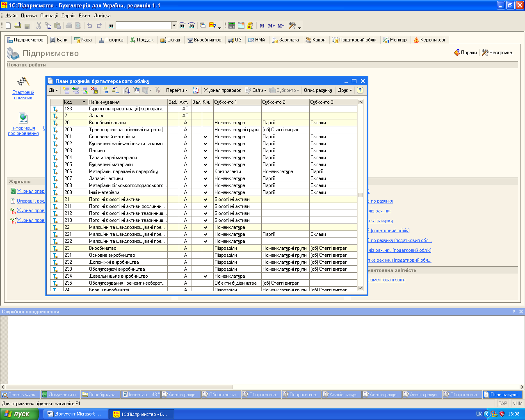525x420 pixels.
Task: Toggle Кіл. checkmark for account 213
Action: 205,220
